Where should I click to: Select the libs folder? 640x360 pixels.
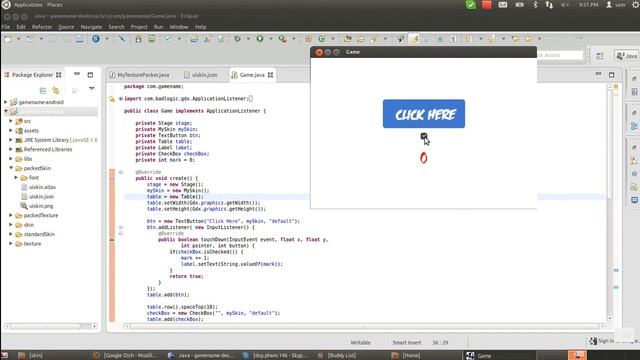28,159
